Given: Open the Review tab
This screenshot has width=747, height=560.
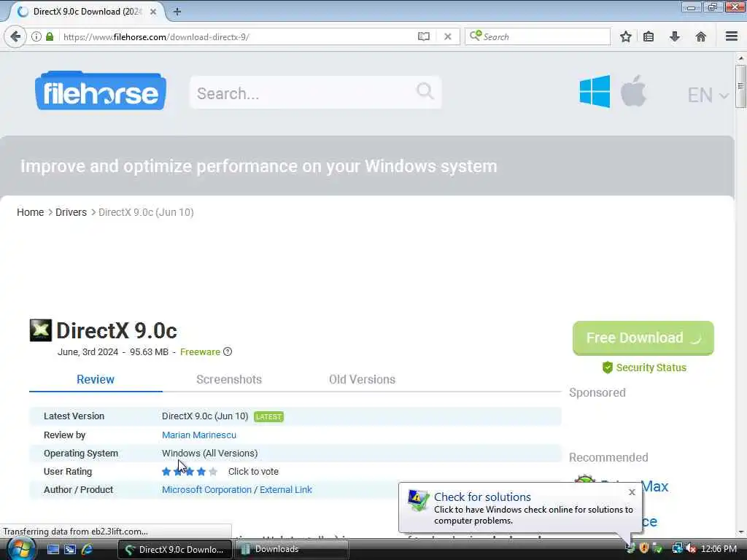Looking at the screenshot, I should click(96, 379).
